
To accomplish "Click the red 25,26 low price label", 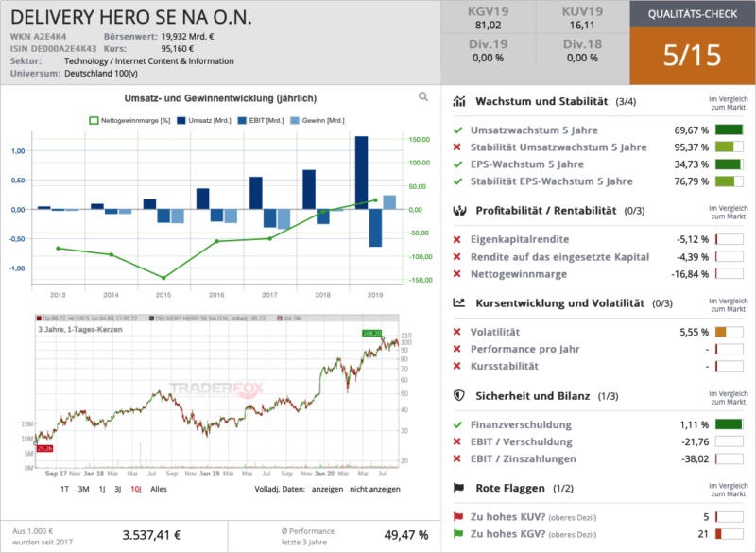I will click(44, 448).
